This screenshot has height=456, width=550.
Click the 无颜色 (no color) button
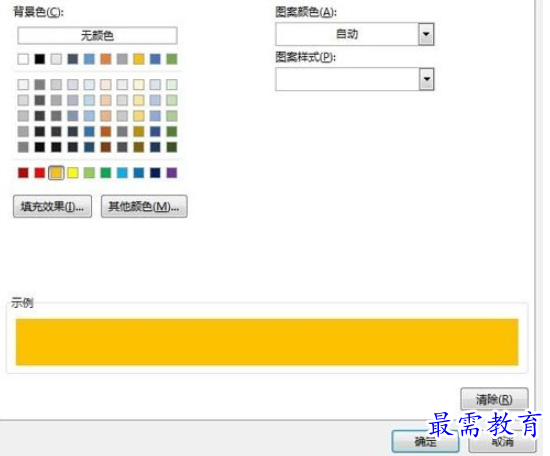click(x=97, y=35)
